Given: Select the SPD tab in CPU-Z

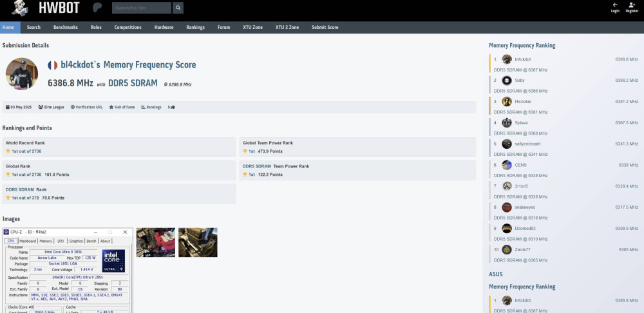Looking at the screenshot, I should [x=61, y=241].
